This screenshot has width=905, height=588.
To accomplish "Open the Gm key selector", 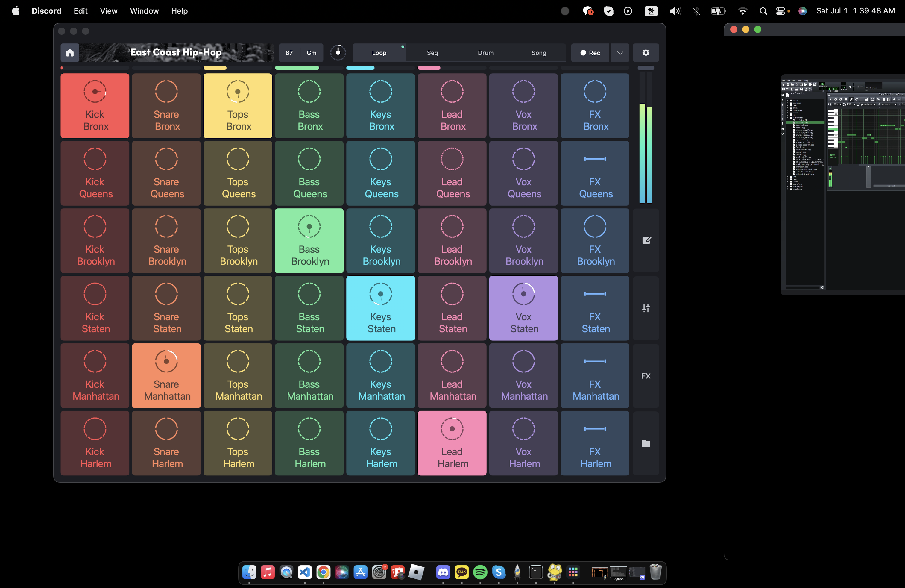I will (312, 52).
